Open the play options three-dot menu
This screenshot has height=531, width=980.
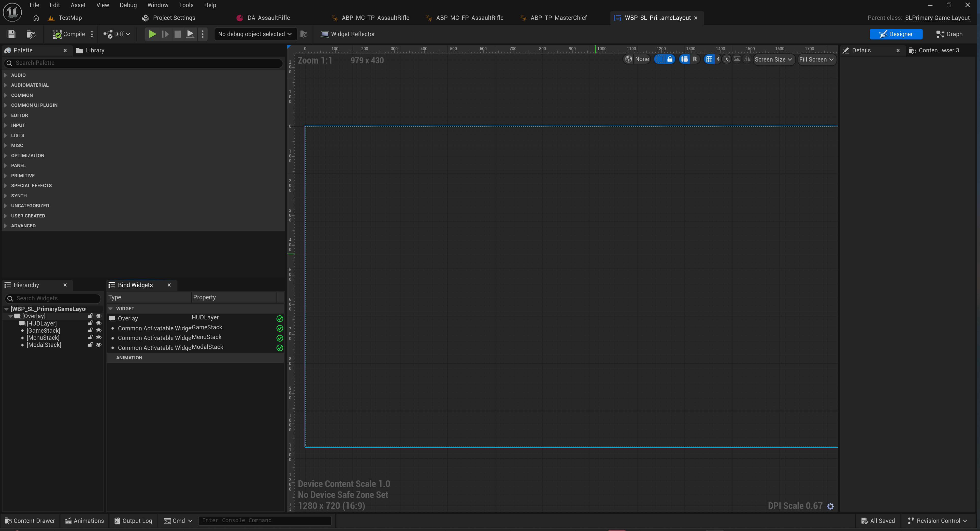click(203, 34)
